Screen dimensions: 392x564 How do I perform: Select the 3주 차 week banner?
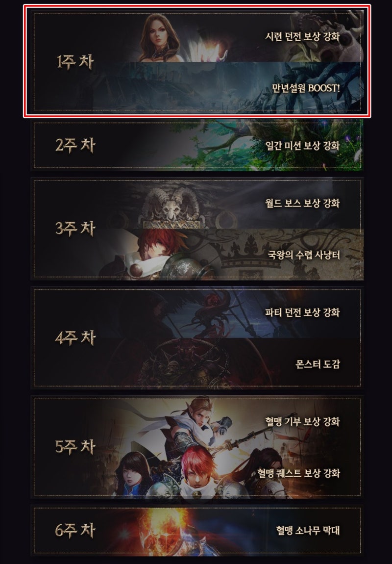point(197,229)
